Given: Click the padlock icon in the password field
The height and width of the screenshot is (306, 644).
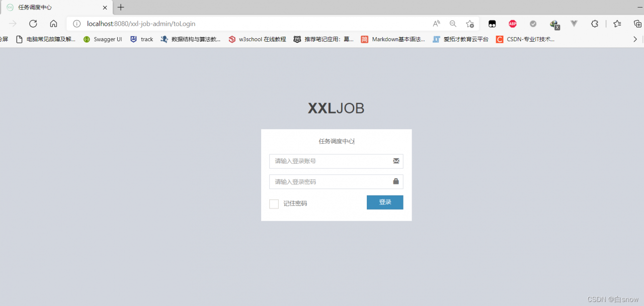Looking at the screenshot, I should [x=396, y=181].
